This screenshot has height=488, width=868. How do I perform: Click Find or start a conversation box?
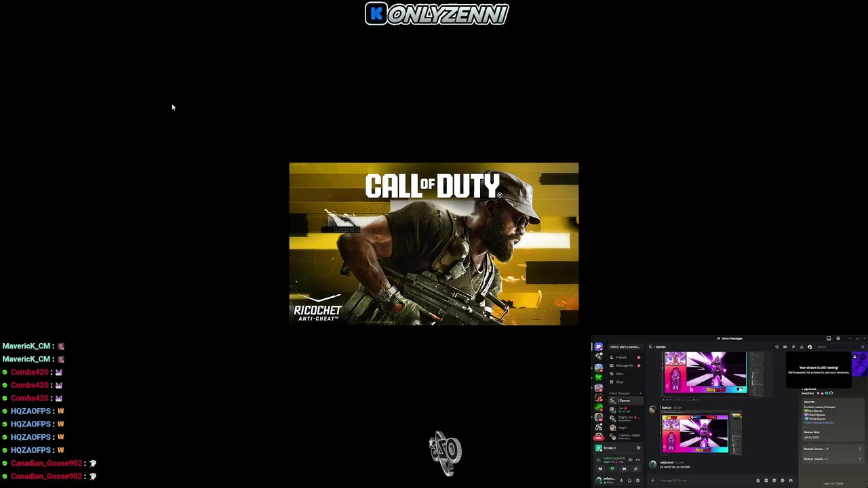tap(626, 346)
